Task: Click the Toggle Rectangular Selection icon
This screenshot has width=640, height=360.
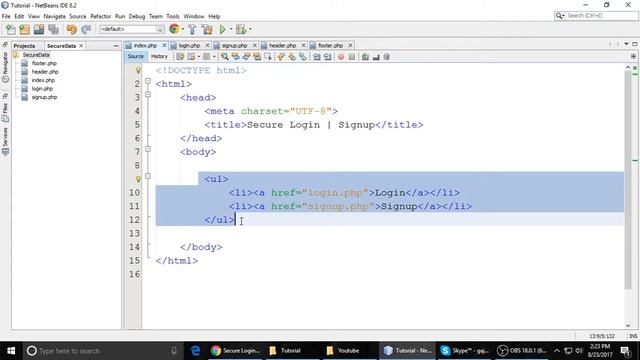Action: tap(268, 57)
